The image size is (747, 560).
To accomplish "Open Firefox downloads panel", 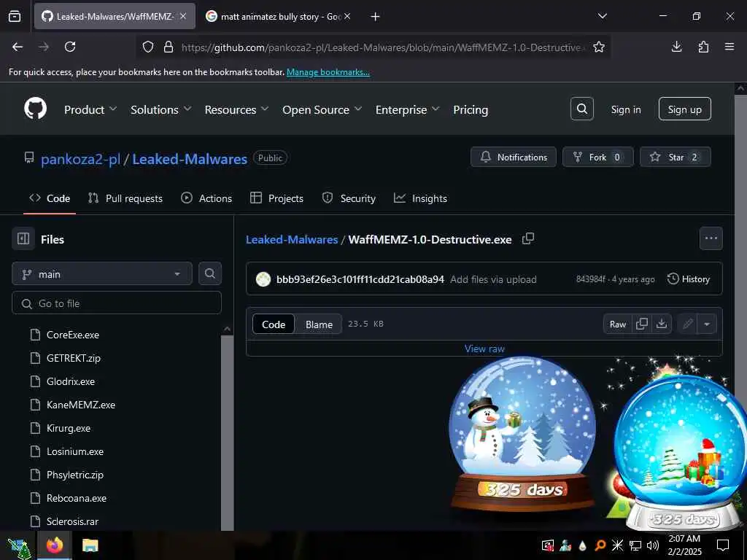I will coord(676,47).
